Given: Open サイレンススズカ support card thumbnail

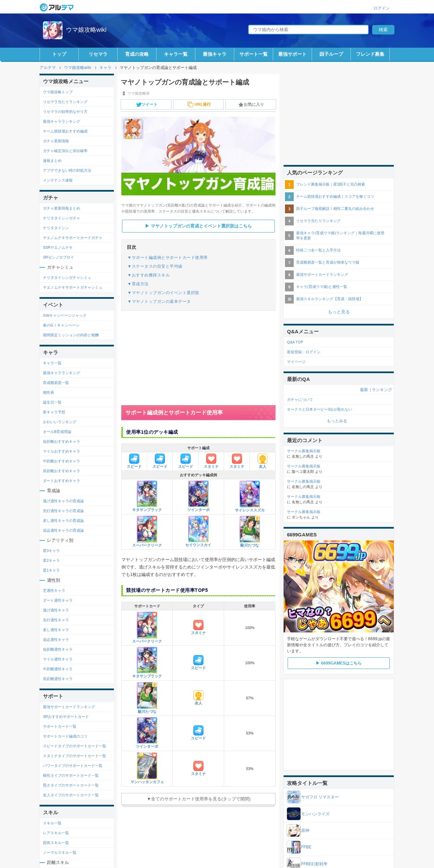Looking at the screenshot, I should tap(250, 494).
